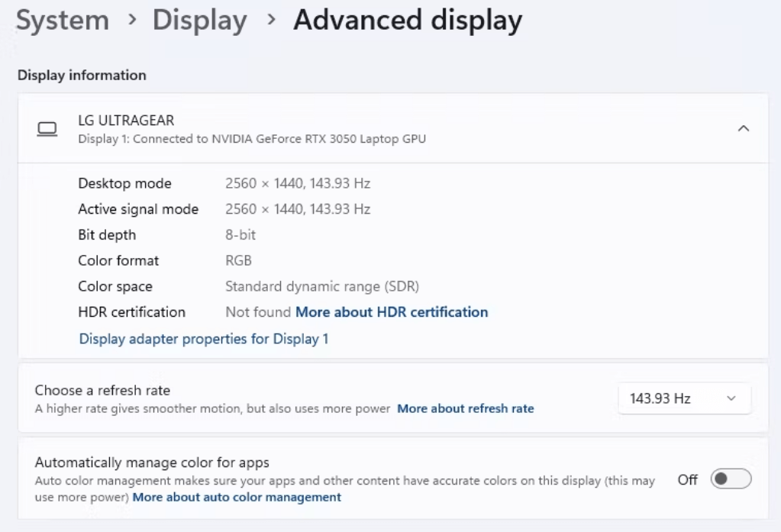
Task: Collapse the LG ULTRAGEAR display information panel
Action: pos(743,129)
